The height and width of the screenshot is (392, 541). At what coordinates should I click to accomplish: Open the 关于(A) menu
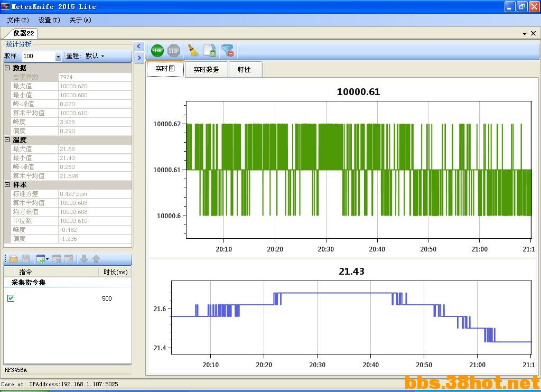tap(80, 20)
